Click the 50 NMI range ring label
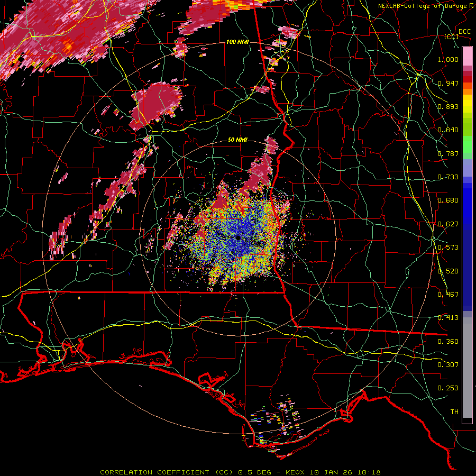The image size is (476, 476). (237, 140)
